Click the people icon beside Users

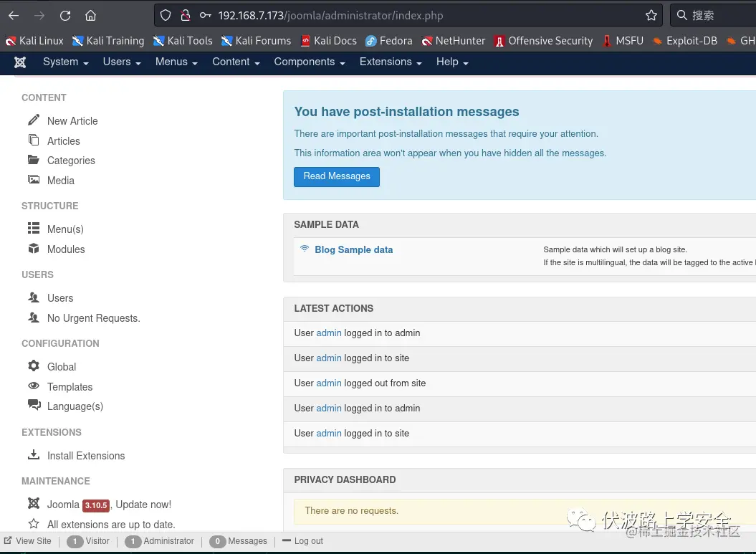(34, 297)
